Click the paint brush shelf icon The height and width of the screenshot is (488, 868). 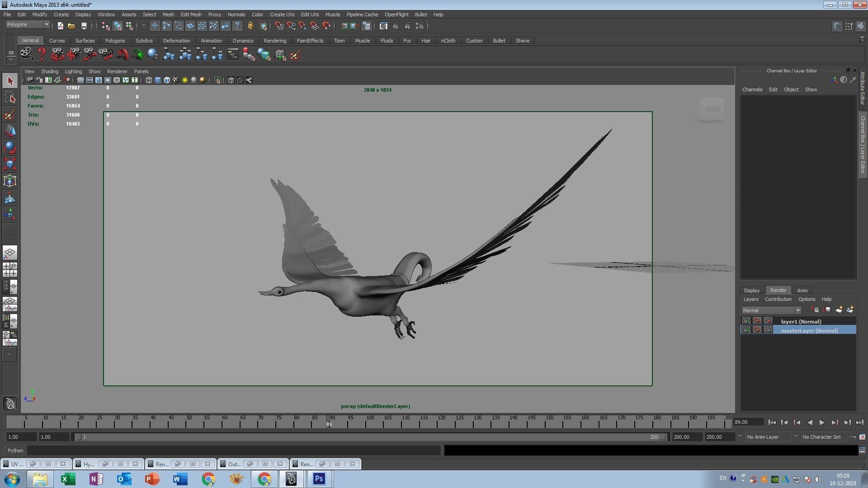(x=296, y=55)
